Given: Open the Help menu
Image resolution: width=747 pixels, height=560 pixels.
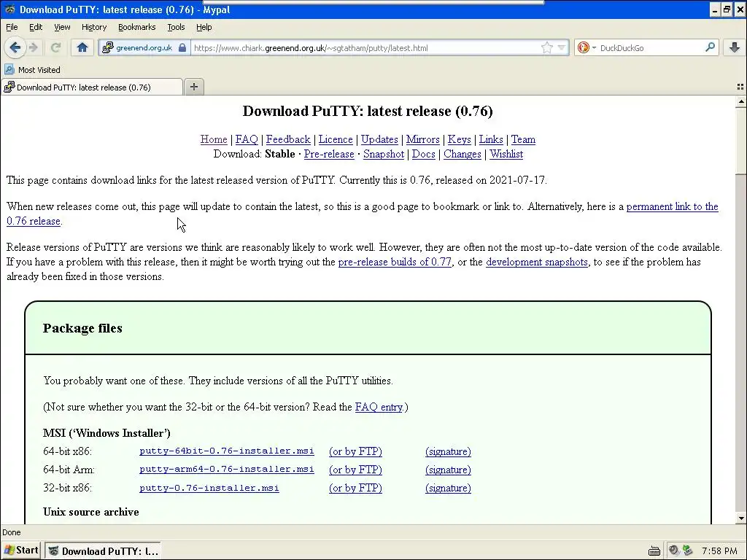Looking at the screenshot, I should click(x=204, y=27).
